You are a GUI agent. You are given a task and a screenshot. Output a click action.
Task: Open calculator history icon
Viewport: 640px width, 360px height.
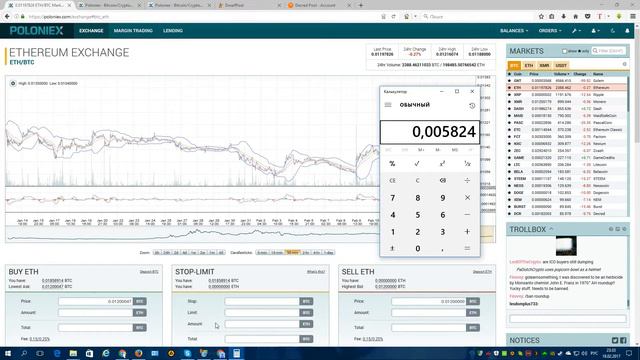click(x=472, y=105)
